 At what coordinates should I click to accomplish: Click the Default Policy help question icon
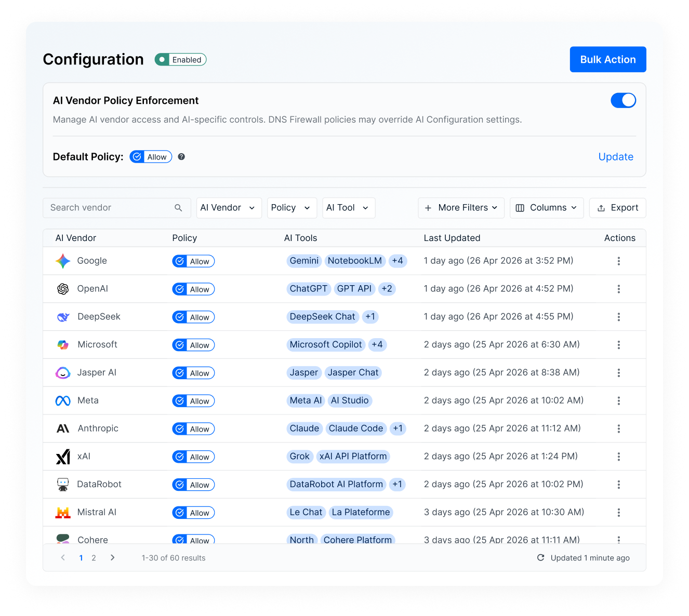[181, 157]
